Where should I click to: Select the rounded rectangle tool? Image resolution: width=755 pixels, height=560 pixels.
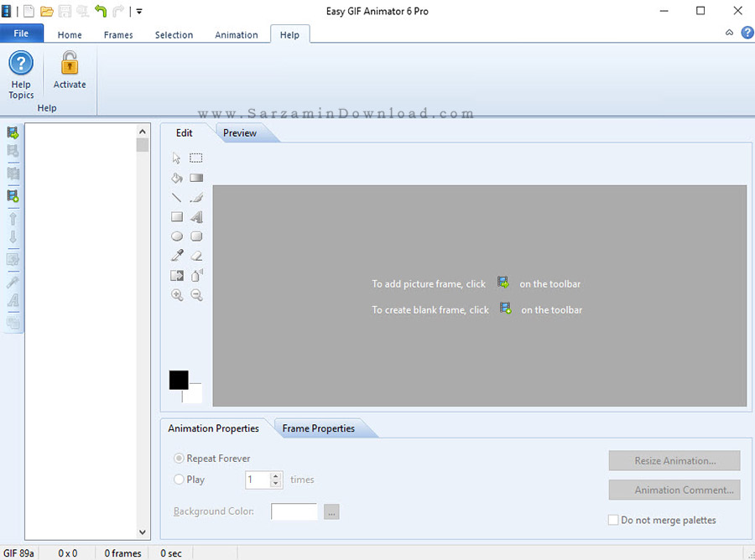[196, 236]
